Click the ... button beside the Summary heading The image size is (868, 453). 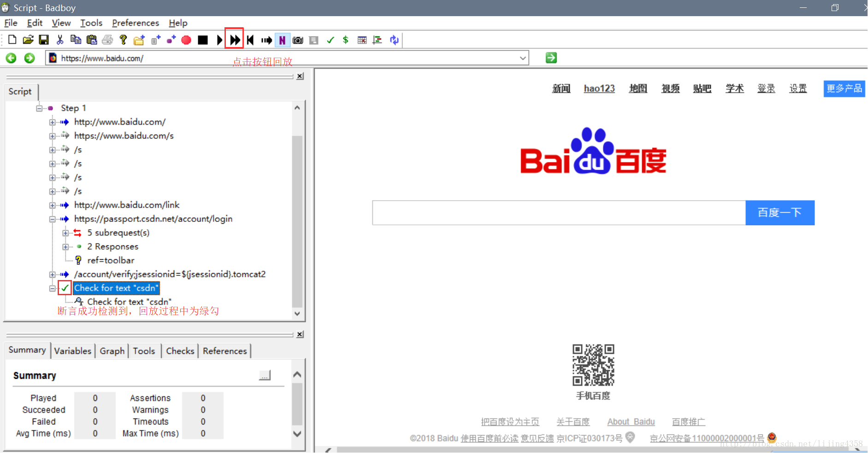point(265,376)
